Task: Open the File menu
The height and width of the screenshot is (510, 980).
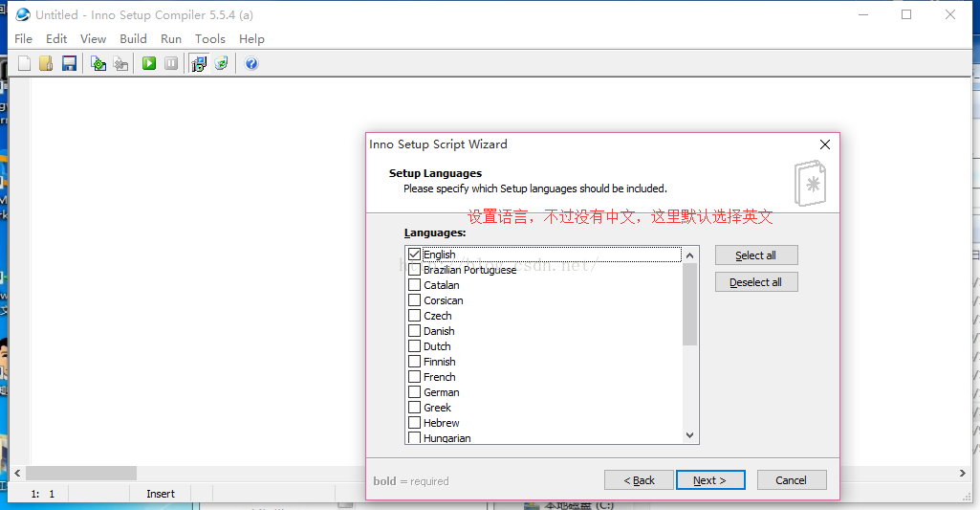Action: coord(23,39)
